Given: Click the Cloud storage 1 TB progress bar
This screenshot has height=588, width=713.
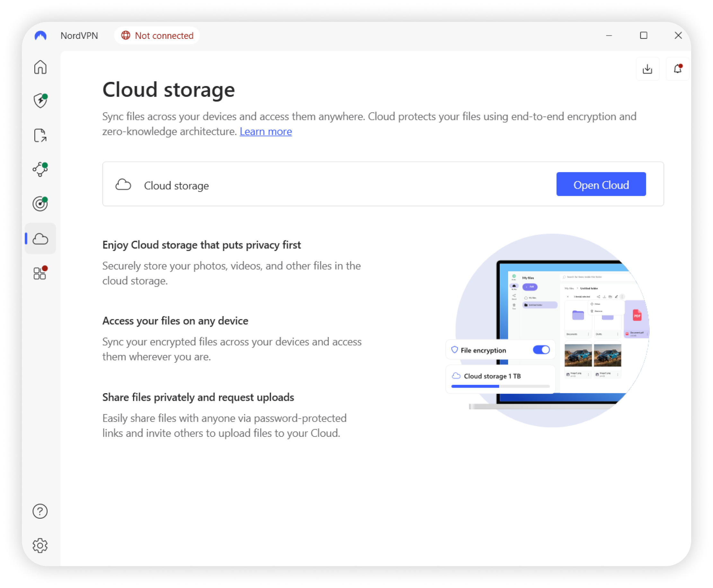Looking at the screenshot, I should 500,386.
